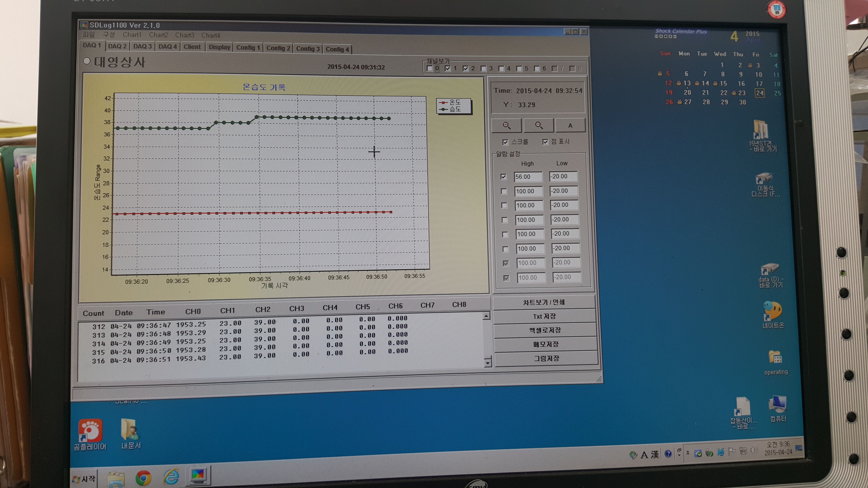
Task: Open the 컴퓨터 desktop icon
Action: 778,409
